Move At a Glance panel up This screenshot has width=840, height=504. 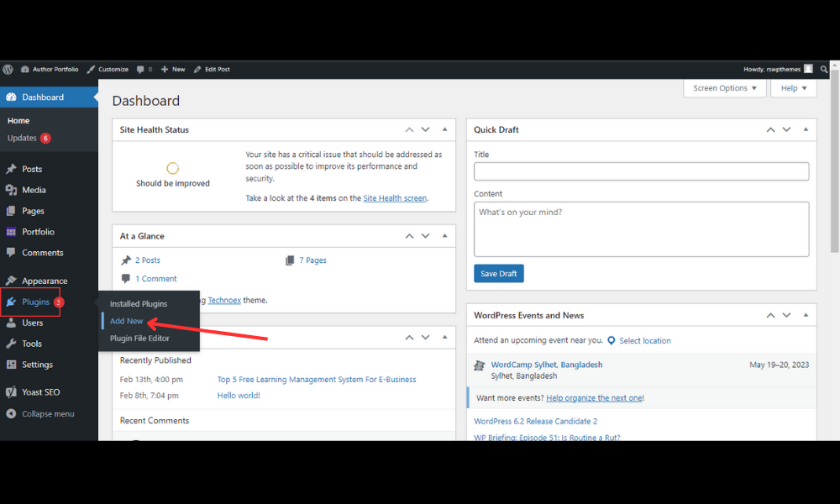coord(409,236)
